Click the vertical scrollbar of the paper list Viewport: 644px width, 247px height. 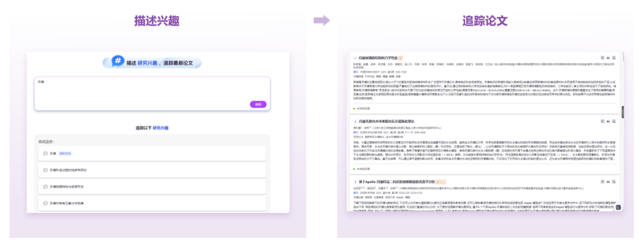[x=623, y=112]
